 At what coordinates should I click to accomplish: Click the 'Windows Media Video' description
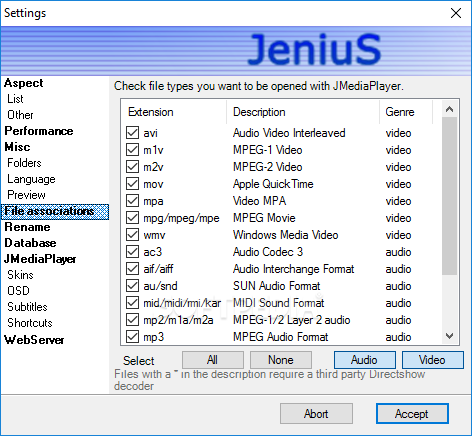tap(286, 235)
